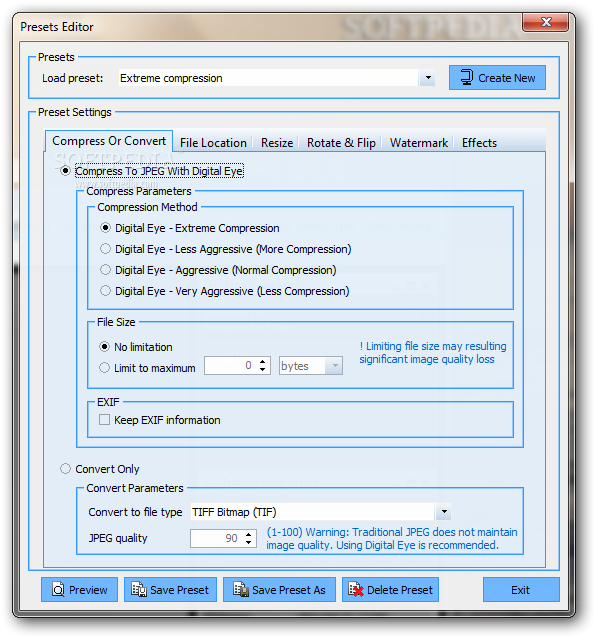Select the Compress Or Convert tab
The image size is (596, 638).
coord(109,141)
